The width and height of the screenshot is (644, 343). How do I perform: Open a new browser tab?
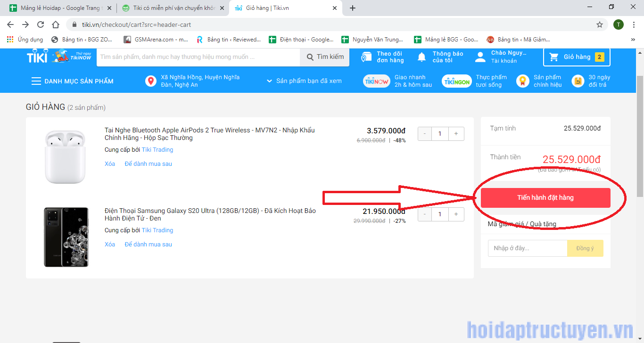pyautogui.click(x=353, y=8)
